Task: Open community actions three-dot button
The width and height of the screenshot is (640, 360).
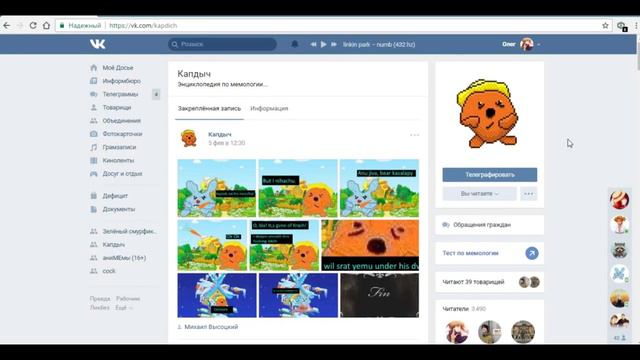Action: click(529, 194)
